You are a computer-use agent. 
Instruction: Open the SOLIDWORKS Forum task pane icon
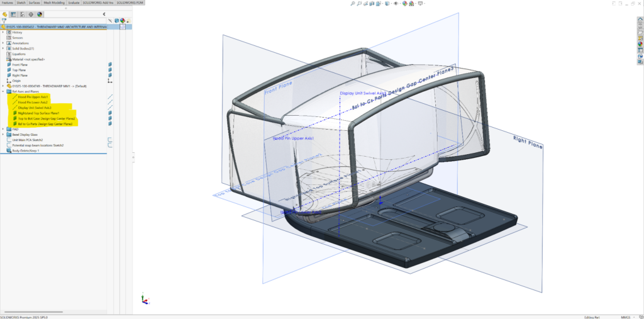[x=640, y=56]
